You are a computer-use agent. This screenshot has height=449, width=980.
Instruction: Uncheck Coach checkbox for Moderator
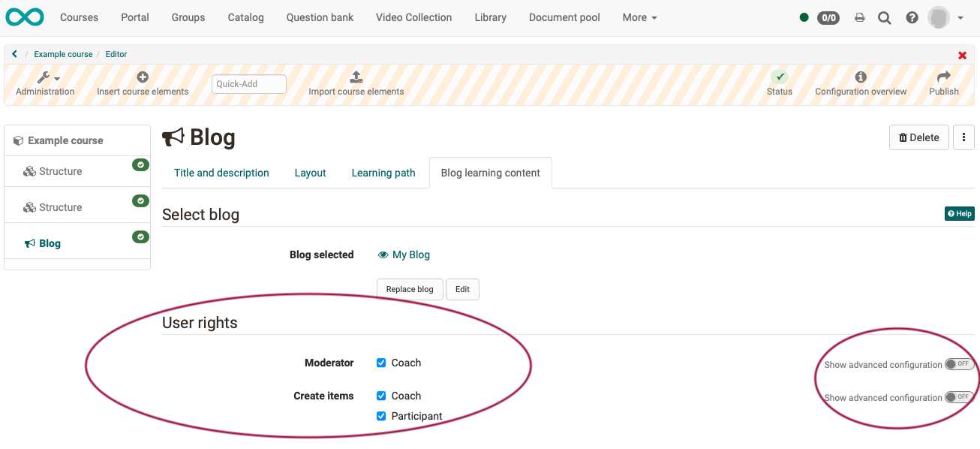(381, 363)
